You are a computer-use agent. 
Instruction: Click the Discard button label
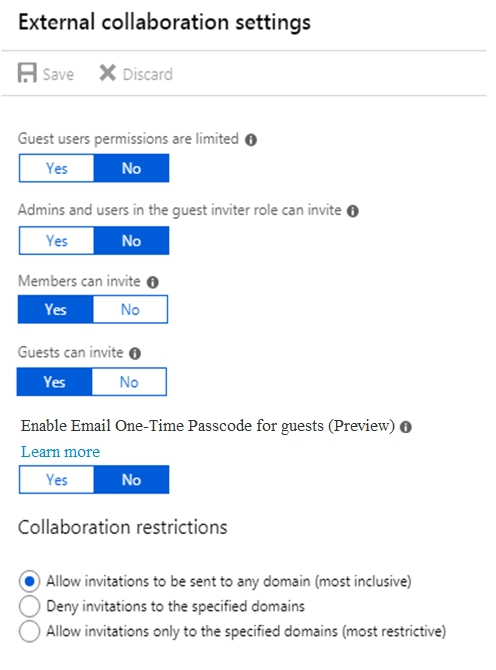(x=148, y=74)
